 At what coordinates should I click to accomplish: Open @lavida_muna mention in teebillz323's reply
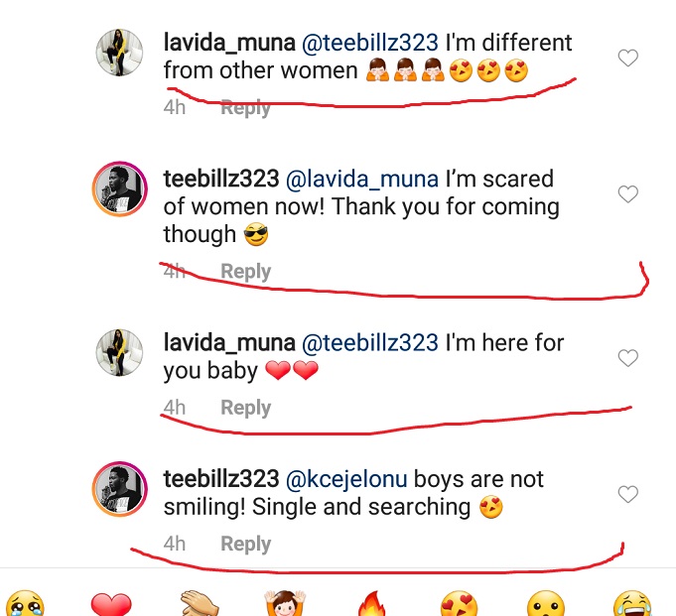(x=362, y=180)
